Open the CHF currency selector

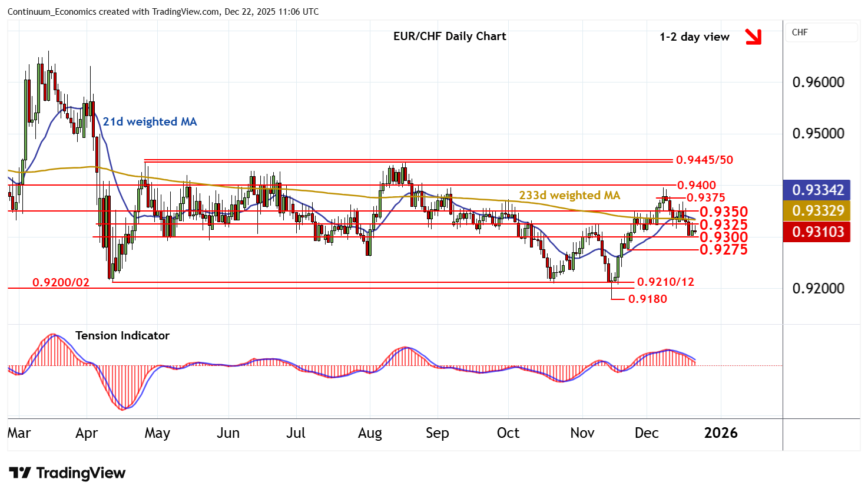click(x=821, y=32)
